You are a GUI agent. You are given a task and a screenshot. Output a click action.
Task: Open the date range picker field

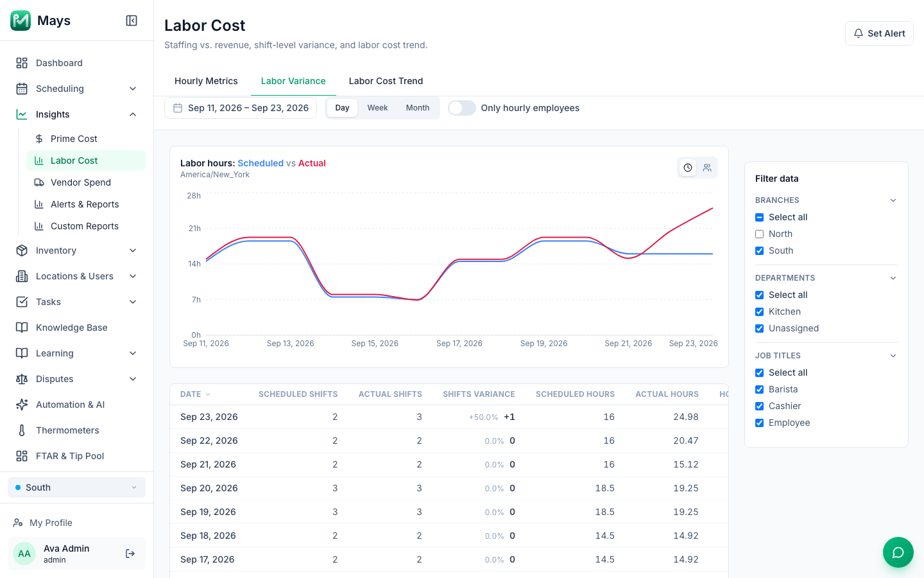[x=241, y=108]
